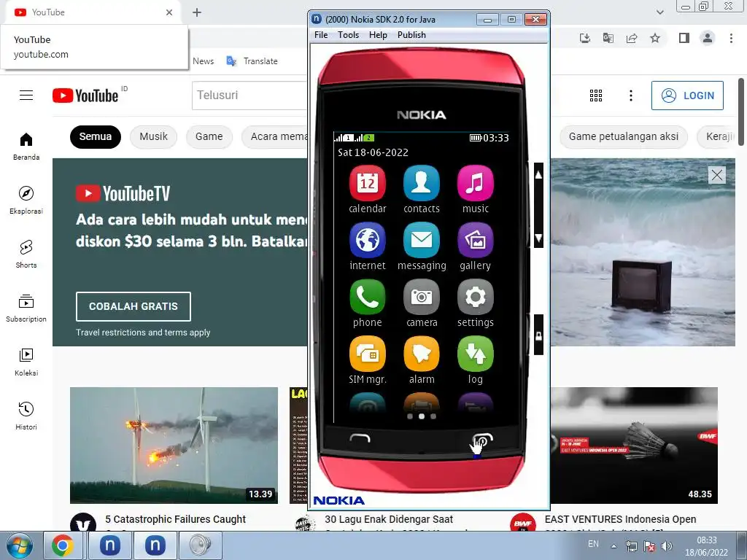Click the share page icon in Chrome
The image size is (747, 560).
pos(632,38)
